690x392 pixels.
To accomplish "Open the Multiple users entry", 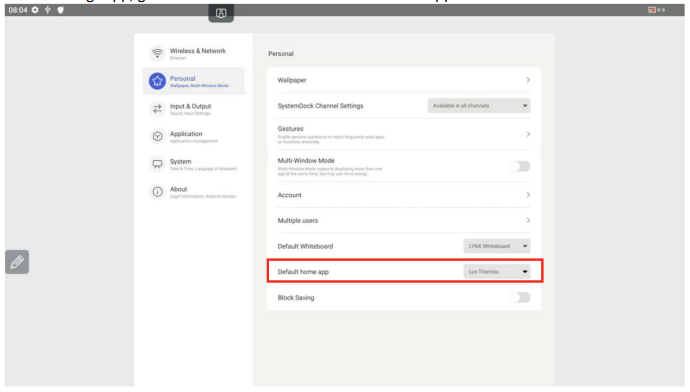I will click(x=404, y=220).
